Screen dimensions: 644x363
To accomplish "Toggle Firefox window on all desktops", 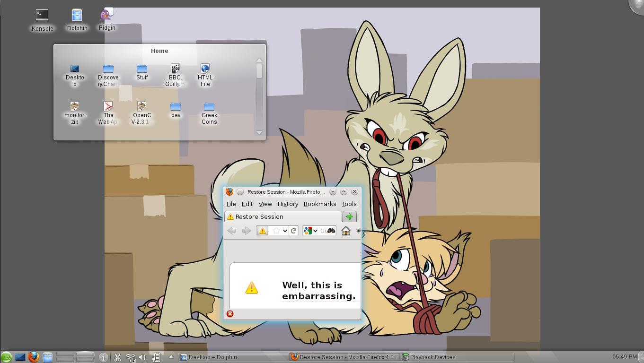I will coord(240,191).
